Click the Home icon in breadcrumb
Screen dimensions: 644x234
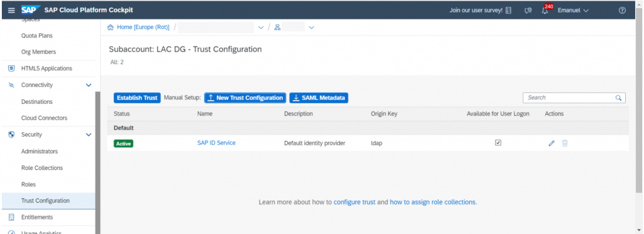point(110,28)
